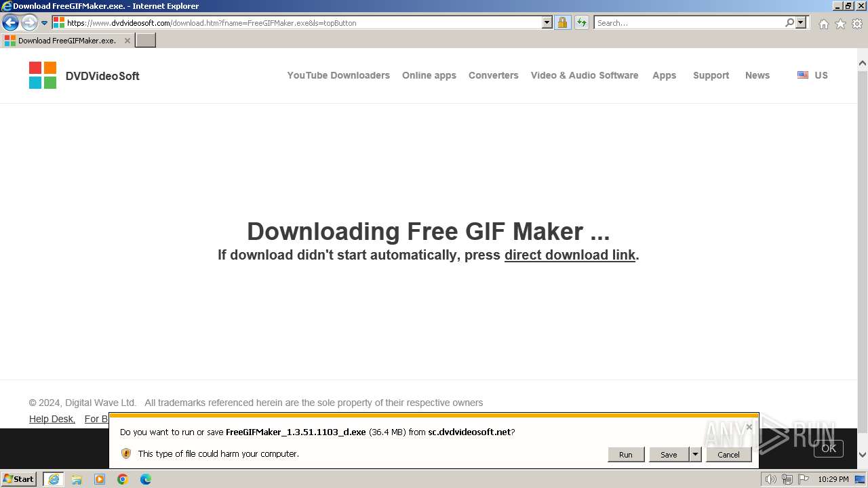Click the Help Desk footer link

coord(52,419)
